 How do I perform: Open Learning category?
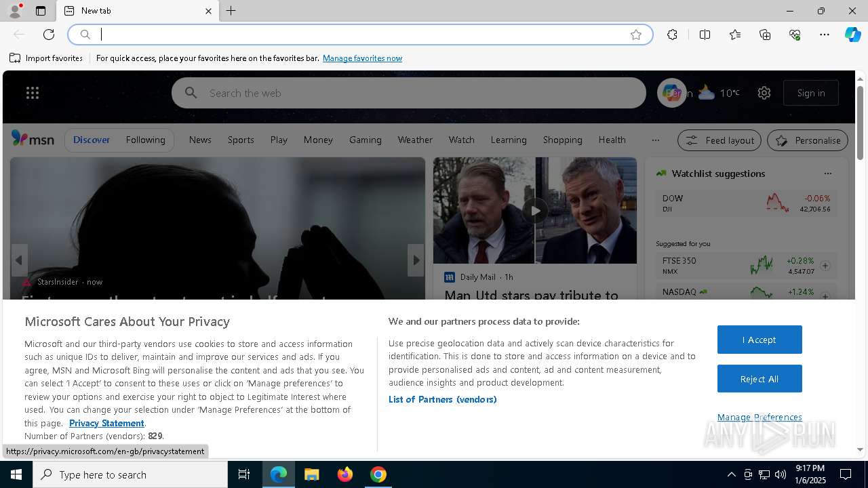(509, 140)
